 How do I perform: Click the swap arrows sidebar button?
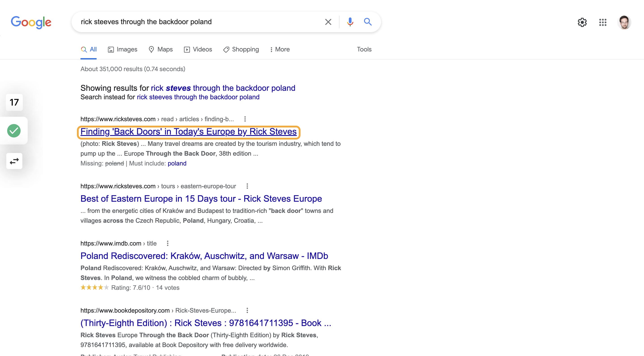(x=14, y=161)
